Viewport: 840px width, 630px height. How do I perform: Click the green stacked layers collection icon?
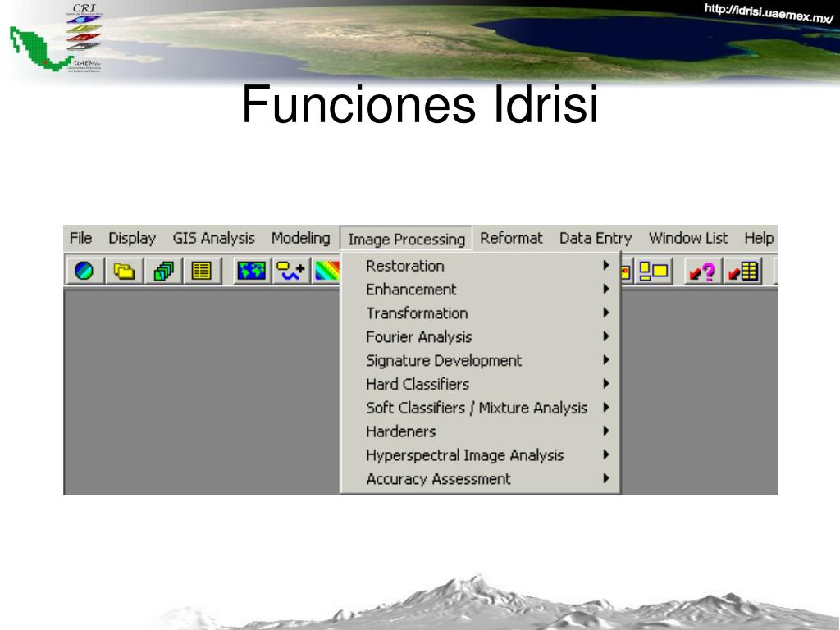pos(163,271)
